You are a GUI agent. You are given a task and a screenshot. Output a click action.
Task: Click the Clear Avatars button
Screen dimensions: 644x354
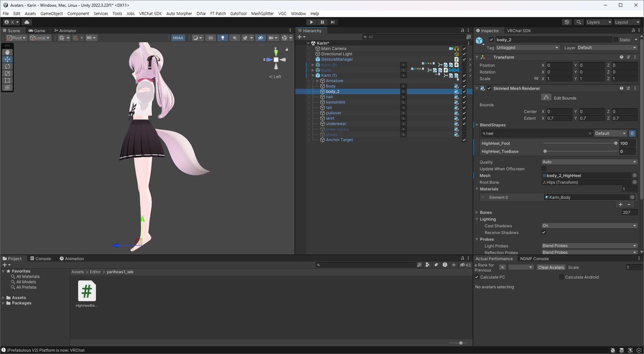click(x=551, y=267)
